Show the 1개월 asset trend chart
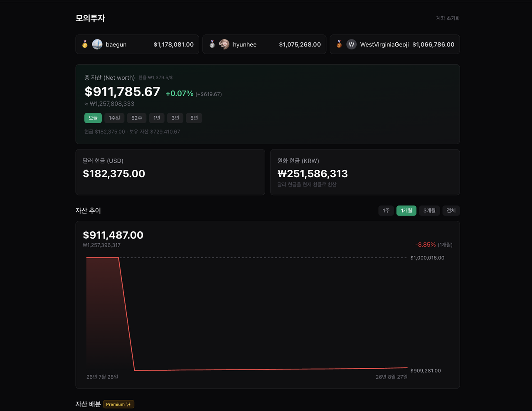Viewport: 532px width, 411px height. click(x=406, y=210)
